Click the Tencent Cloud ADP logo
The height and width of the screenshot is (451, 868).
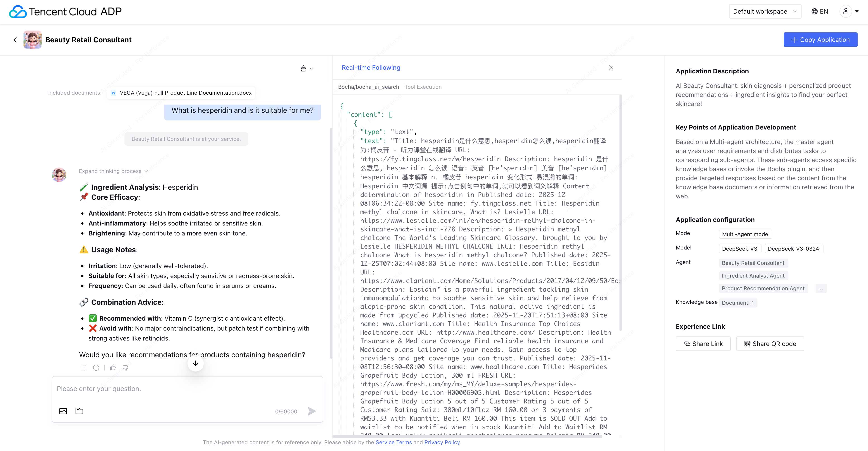[x=65, y=12]
